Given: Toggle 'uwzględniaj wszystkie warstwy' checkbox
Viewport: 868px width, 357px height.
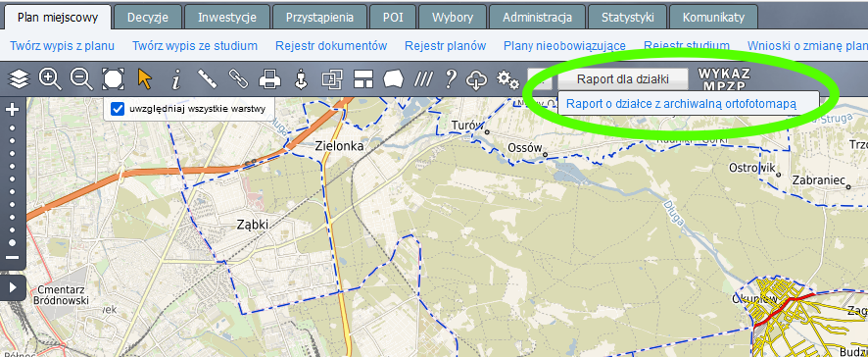Looking at the screenshot, I should pyautogui.click(x=118, y=109).
